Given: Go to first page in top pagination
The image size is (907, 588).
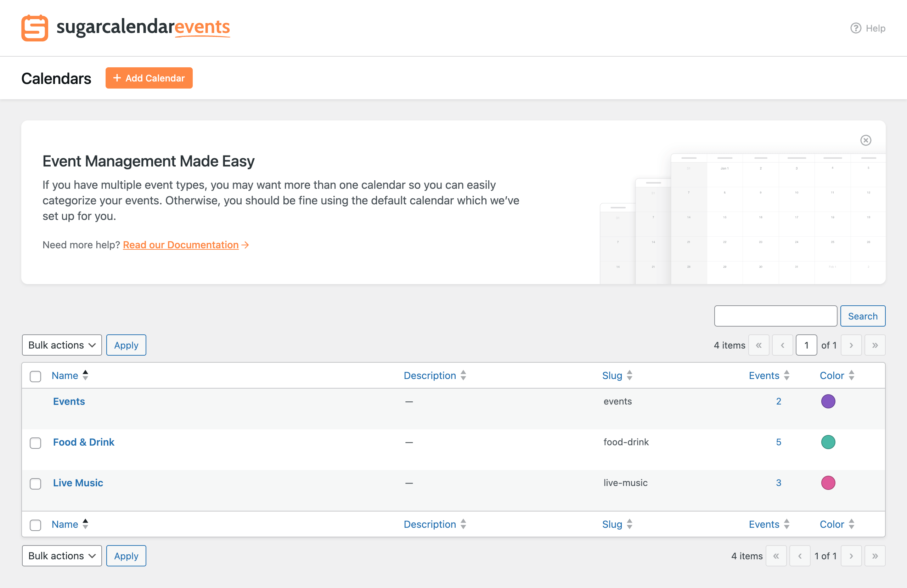Looking at the screenshot, I should pos(759,345).
